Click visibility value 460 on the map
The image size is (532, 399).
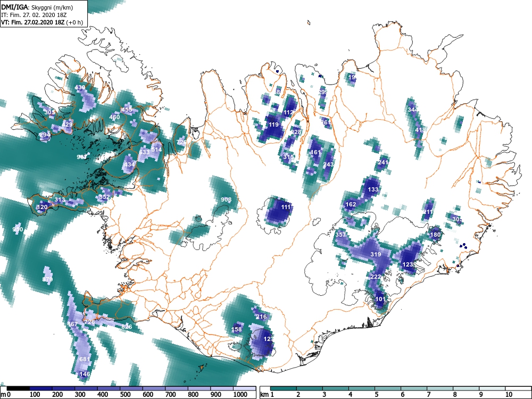(x=114, y=117)
